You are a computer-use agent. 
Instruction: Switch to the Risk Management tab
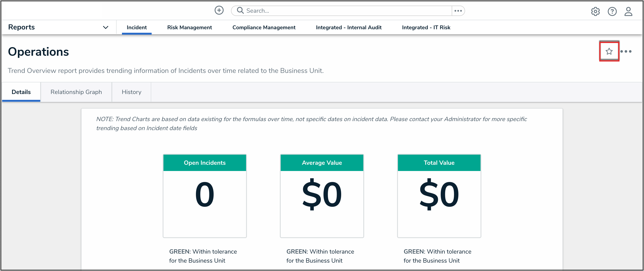pos(189,27)
